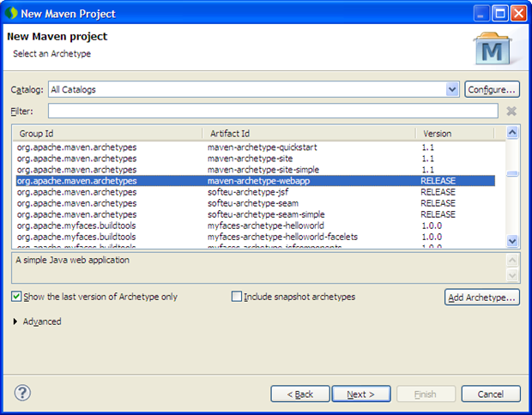Select the maven-archetype-webapp row
This screenshot has height=415, width=532.
click(256, 181)
